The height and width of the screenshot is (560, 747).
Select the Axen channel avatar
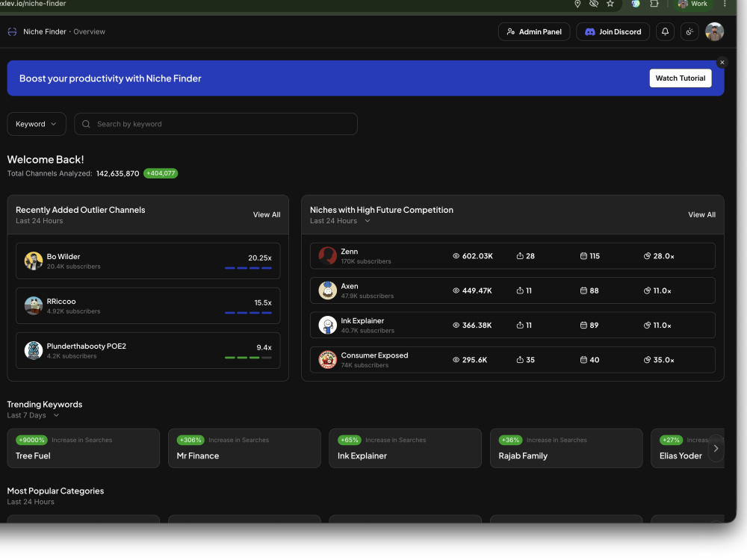tap(327, 290)
